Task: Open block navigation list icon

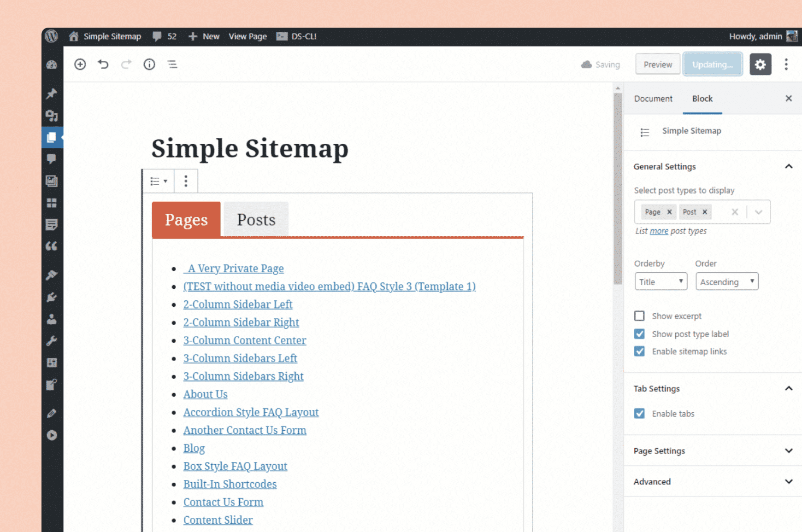Action: 172,64
